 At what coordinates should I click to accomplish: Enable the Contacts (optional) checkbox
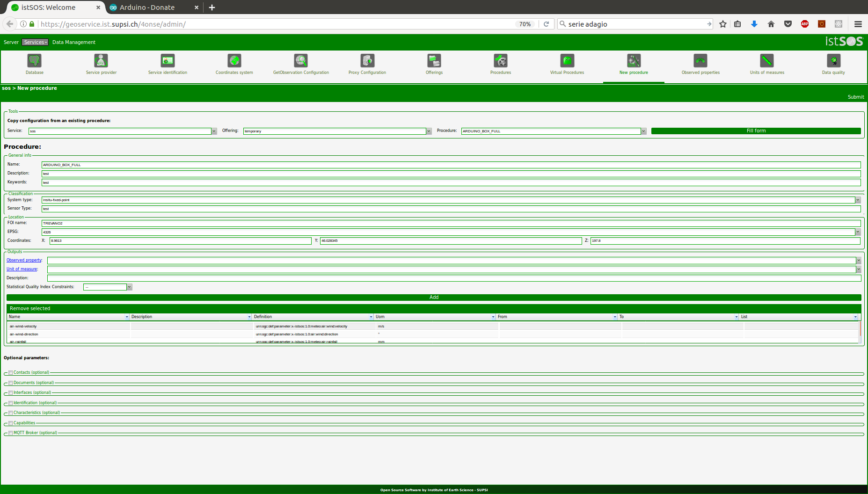(10, 373)
